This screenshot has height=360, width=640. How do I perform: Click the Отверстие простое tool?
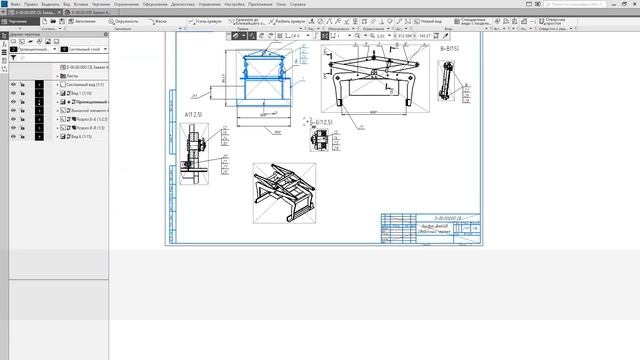pos(552,21)
